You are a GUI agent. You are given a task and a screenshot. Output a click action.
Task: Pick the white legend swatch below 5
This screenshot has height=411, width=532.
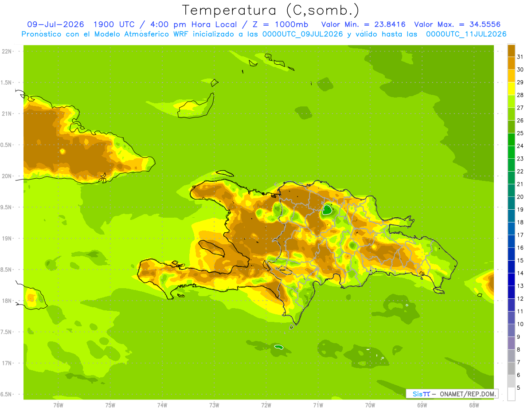coord(511,394)
